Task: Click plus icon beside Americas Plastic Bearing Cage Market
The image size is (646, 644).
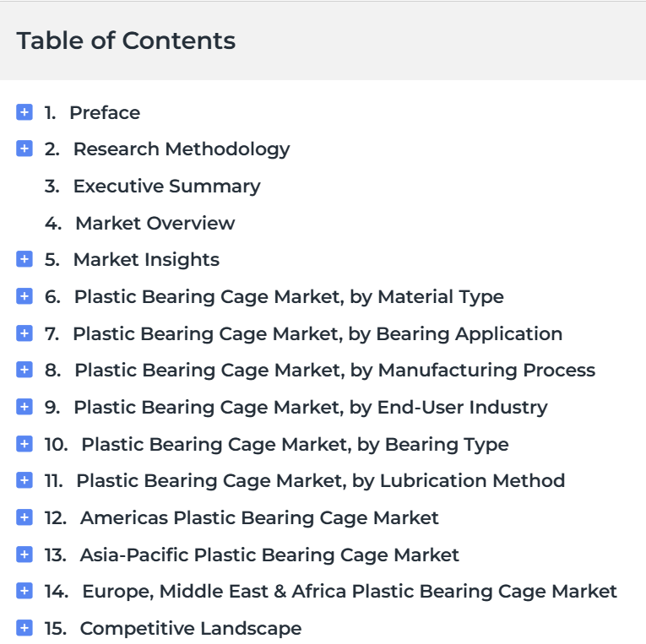Action: tap(24, 517)
